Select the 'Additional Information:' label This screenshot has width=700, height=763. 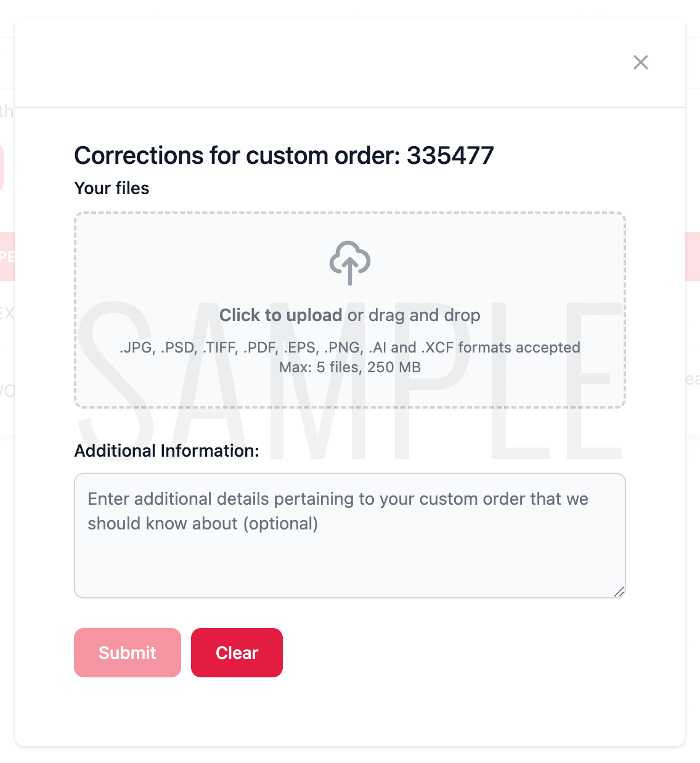(166, 451)
